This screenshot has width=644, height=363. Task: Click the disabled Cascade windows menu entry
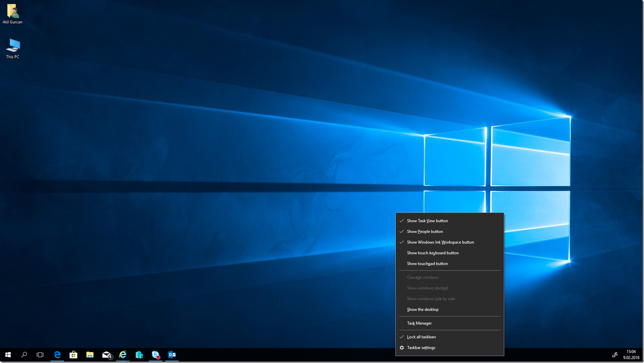[450, 277]
